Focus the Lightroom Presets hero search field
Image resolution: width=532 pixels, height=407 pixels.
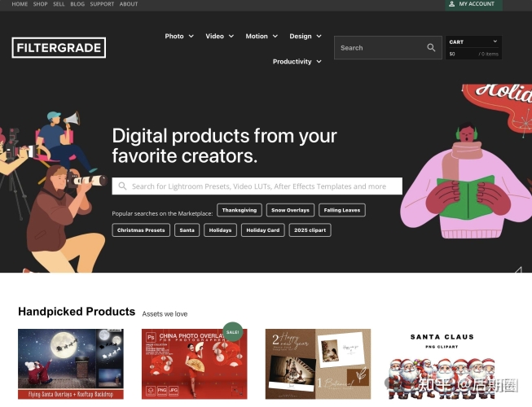coord(257,186)
